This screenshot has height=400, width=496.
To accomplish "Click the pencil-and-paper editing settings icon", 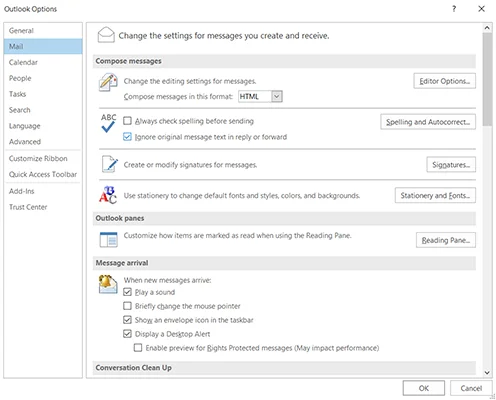I will click(x=108, y=82).
